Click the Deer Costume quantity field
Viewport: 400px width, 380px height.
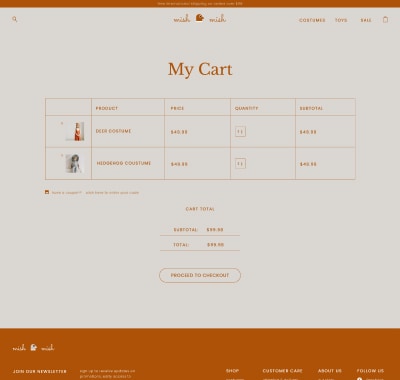(x=240, y=132)
